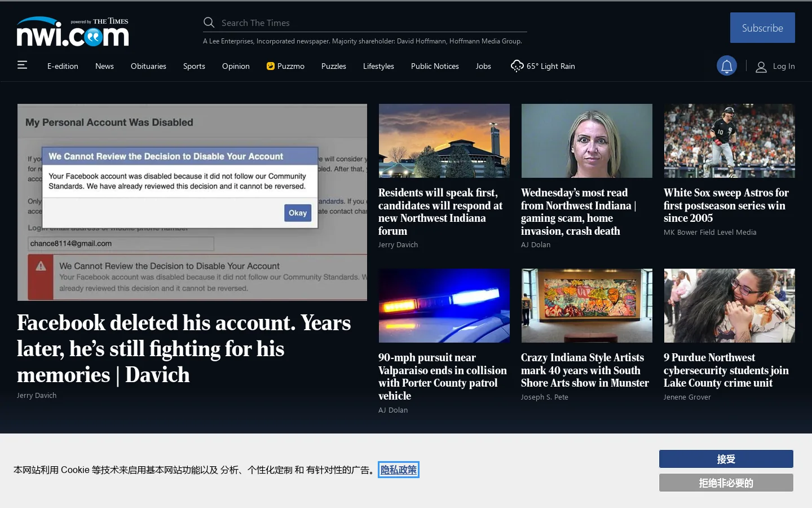Click the Puzzmo logo icon
812x508 pixels.
271,66
